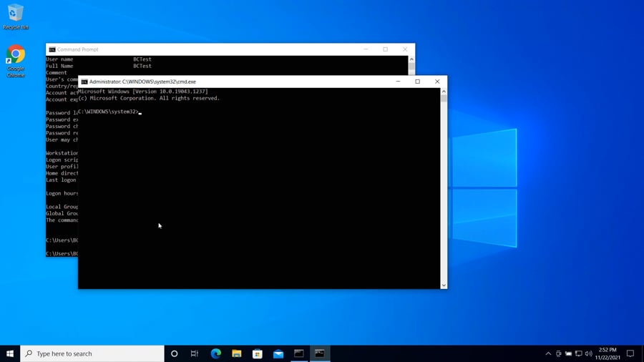The height and width of the screenshot is (362, 644).
Task: Minimize the background Command Prompt window
Action: [x=366, y=49]
